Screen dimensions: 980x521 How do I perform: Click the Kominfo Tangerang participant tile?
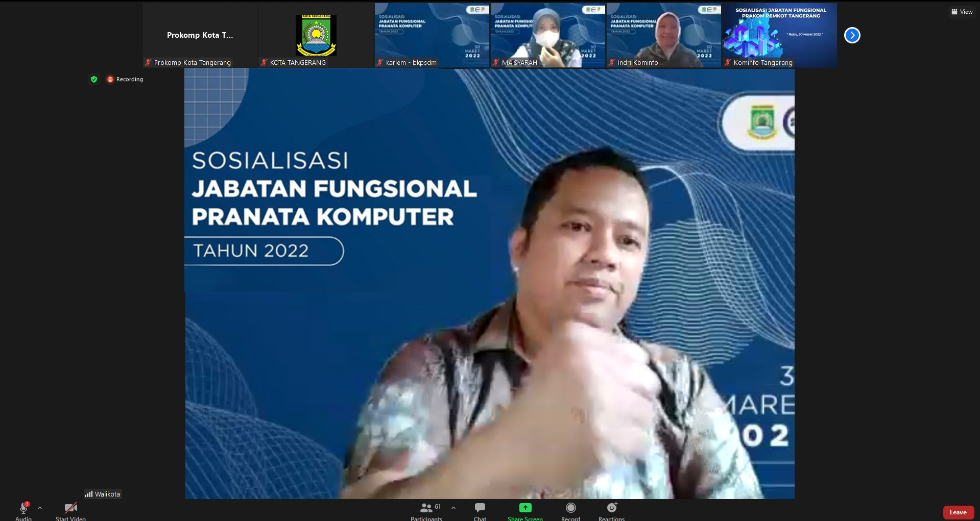coord(779,35)
